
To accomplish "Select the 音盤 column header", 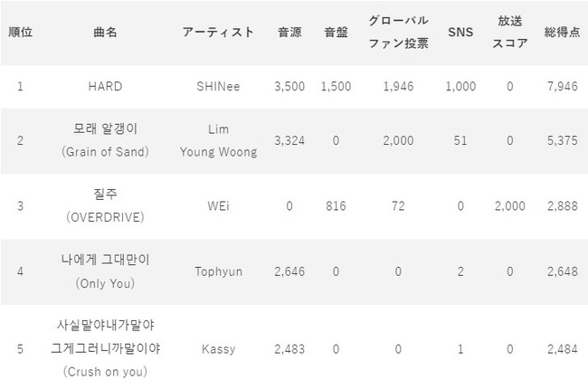I will coord(337,33).
